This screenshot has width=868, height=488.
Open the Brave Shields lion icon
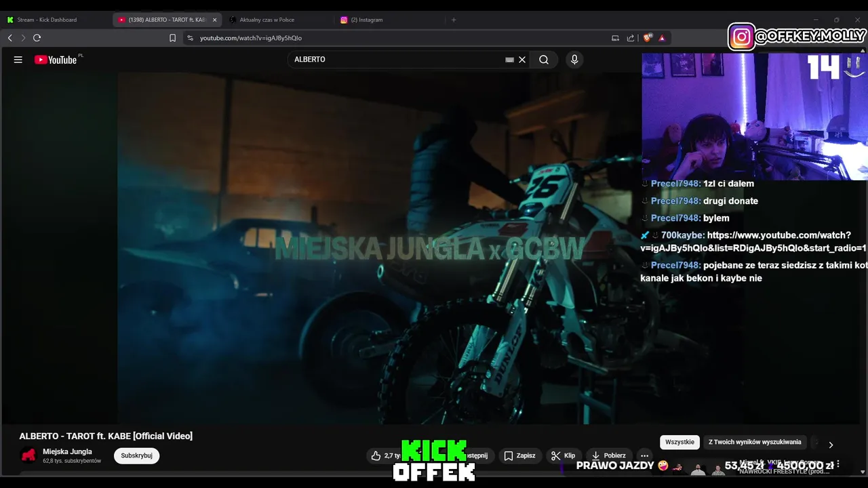[648, 38]
